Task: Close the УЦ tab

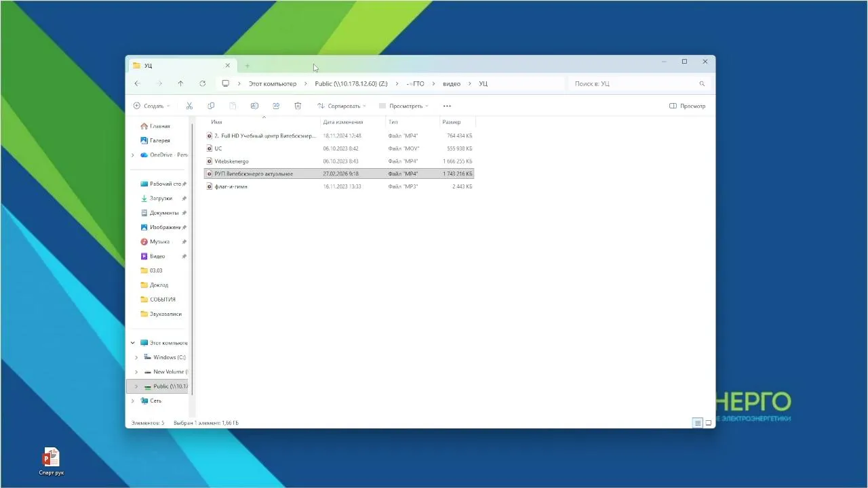Action: tap(227, 66)
